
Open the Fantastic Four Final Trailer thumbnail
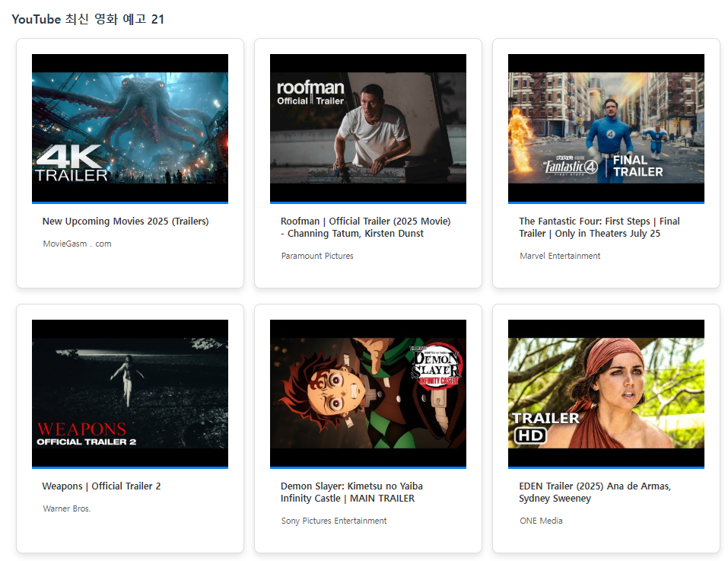point(606,128)
